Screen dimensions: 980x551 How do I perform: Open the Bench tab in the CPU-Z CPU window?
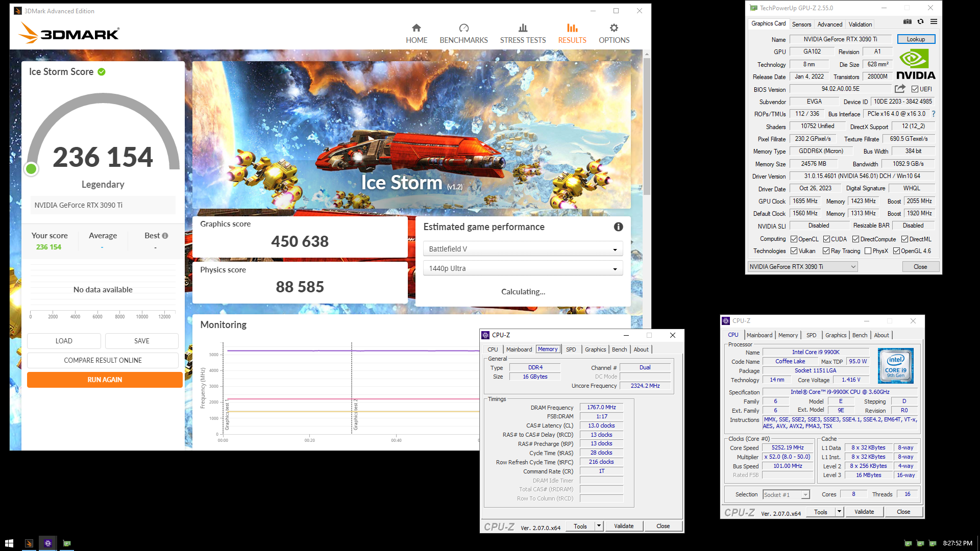[x=860, y=335]
